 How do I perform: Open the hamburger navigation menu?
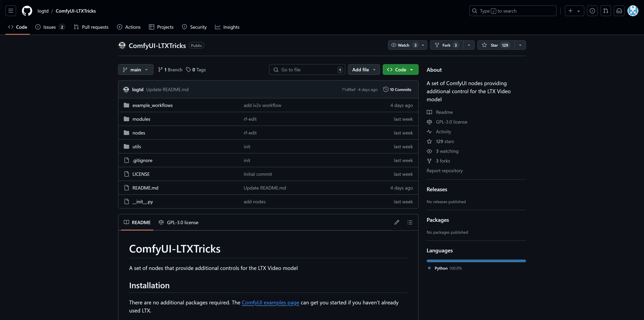[x=11, y=11]
